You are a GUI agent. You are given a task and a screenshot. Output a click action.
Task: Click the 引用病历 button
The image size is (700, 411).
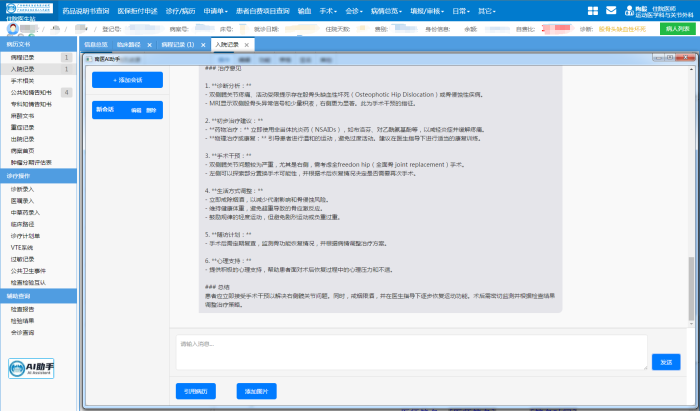(x=193, y=391)
